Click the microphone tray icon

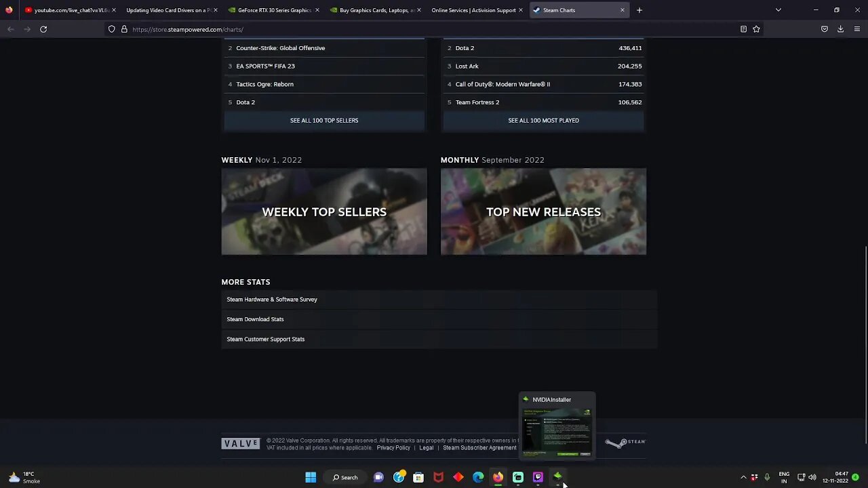767,477
